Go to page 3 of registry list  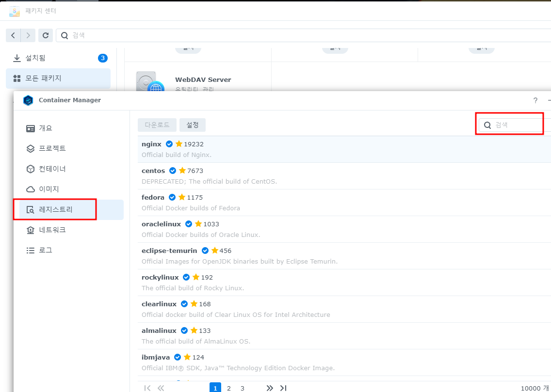pyautogui.click(x=243, y=388)
